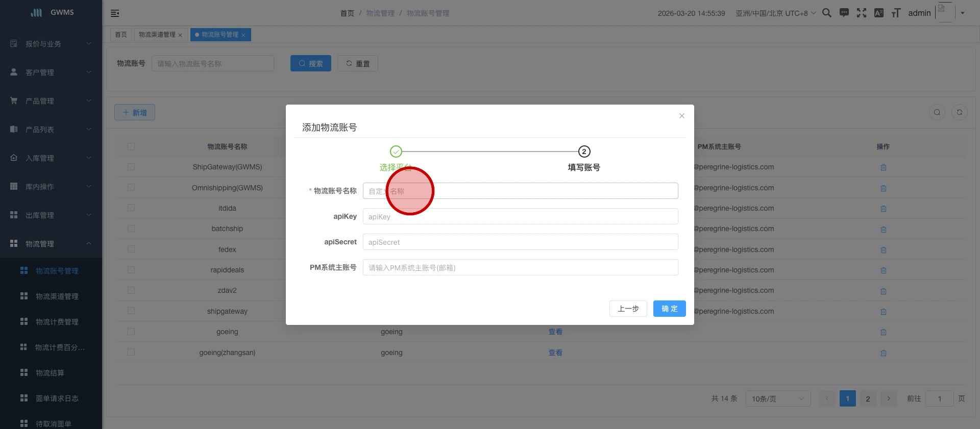Delete the goeing(zhangsan) row via trash icon

(884, 353)
